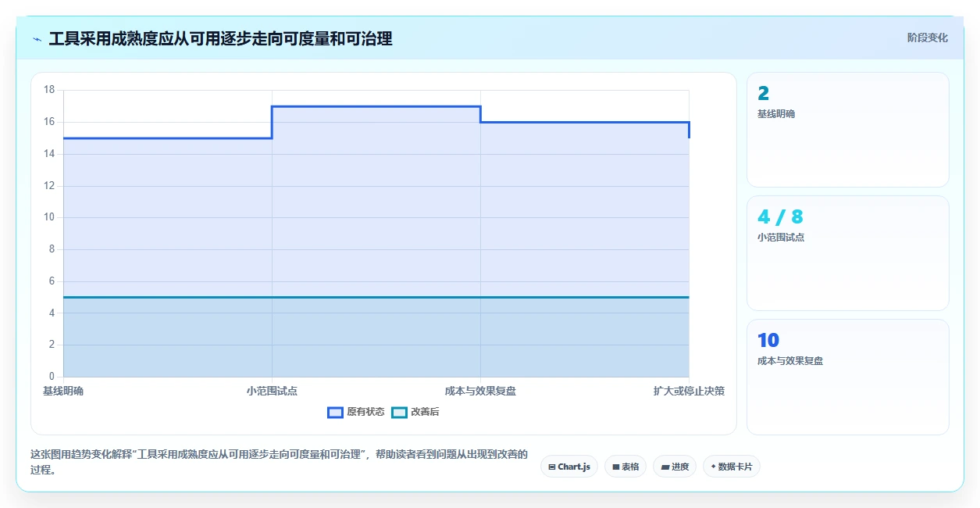Viewport: 980px width, 508px height.
Task: Click the y-axis value 6
Action: coord(52,281)
